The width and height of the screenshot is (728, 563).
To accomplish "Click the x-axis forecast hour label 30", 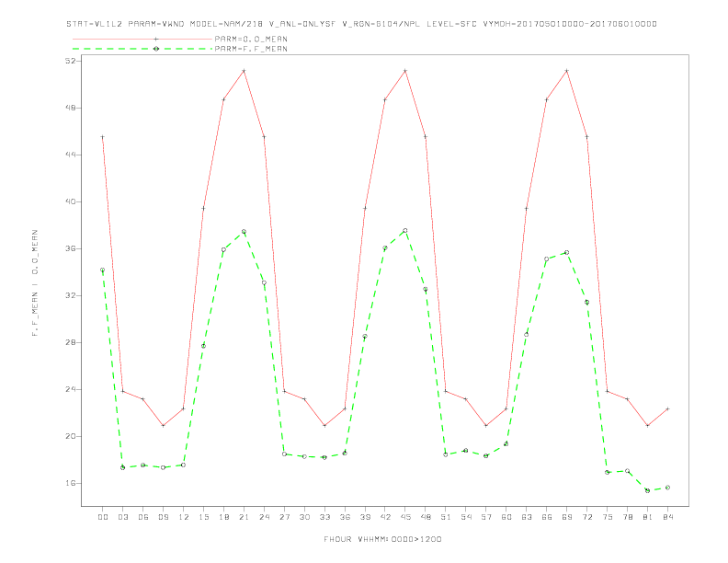I will tap(304, 517).
